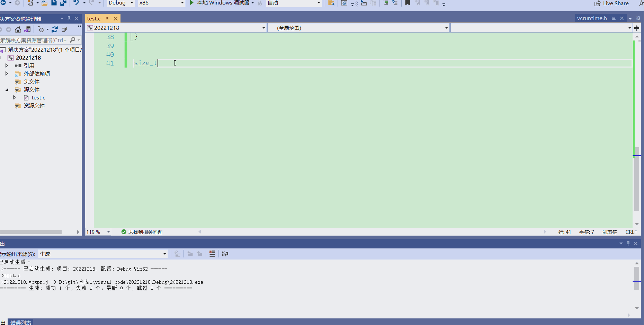Click the split editor window button
Image resolution: width=644 pixels, height=325 pixels.
pos(637,28)
